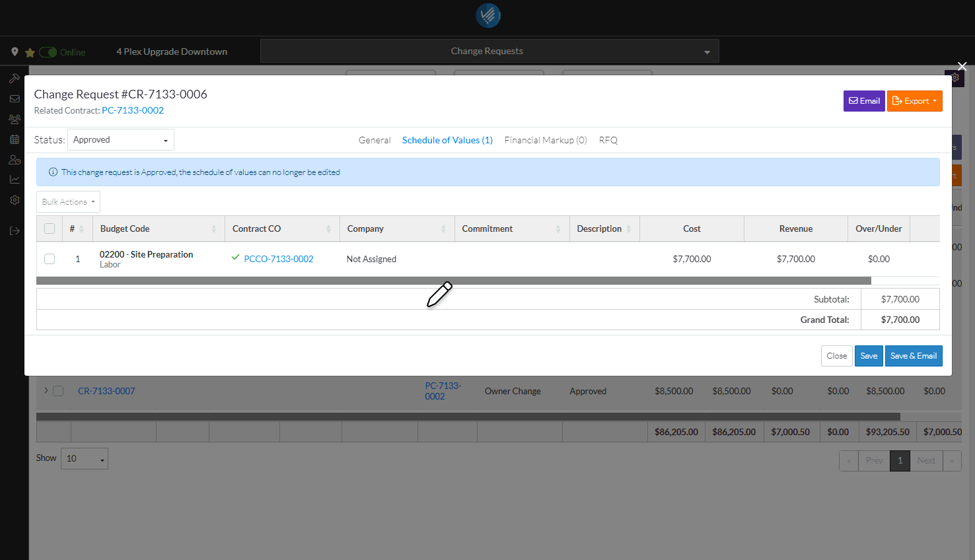Open the calendar icon in sidebar
Viewport: 975px width, 560px height.
pos(15,139)
